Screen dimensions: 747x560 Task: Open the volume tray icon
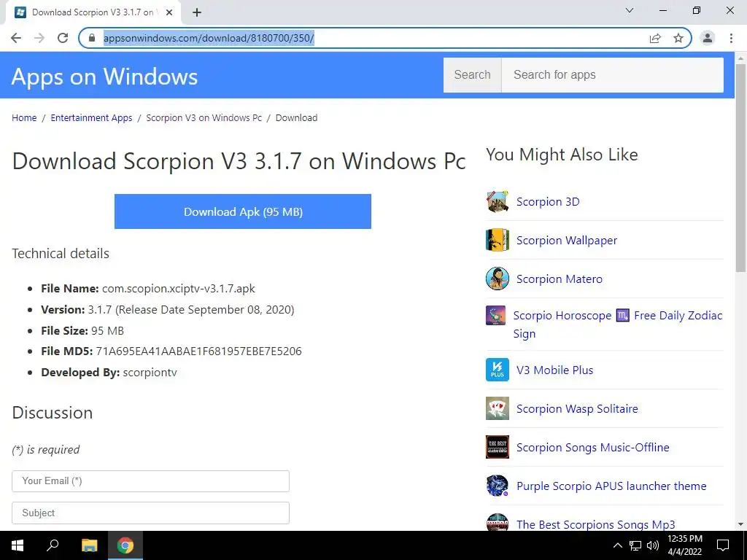[x=653, y=545]
